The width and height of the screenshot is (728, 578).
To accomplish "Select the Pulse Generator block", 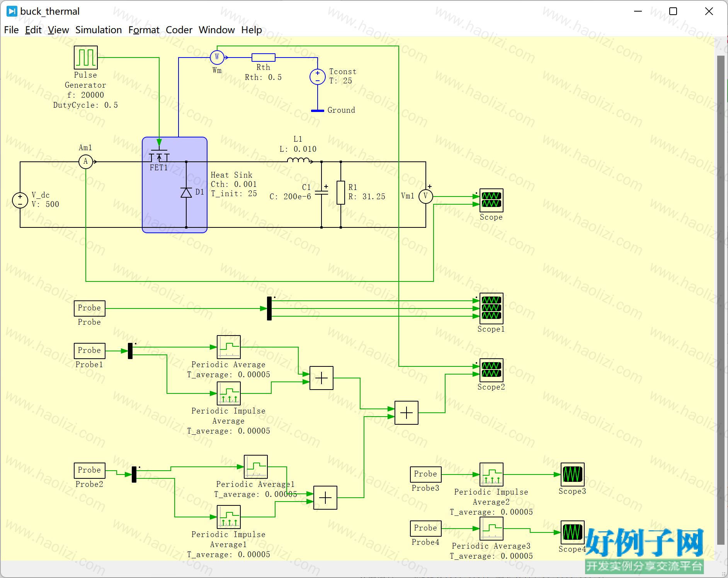I will 86,58.
